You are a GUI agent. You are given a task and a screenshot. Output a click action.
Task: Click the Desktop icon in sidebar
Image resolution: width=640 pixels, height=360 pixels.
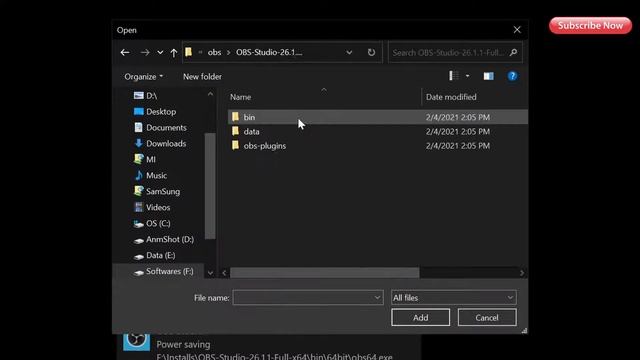point(139,111)
